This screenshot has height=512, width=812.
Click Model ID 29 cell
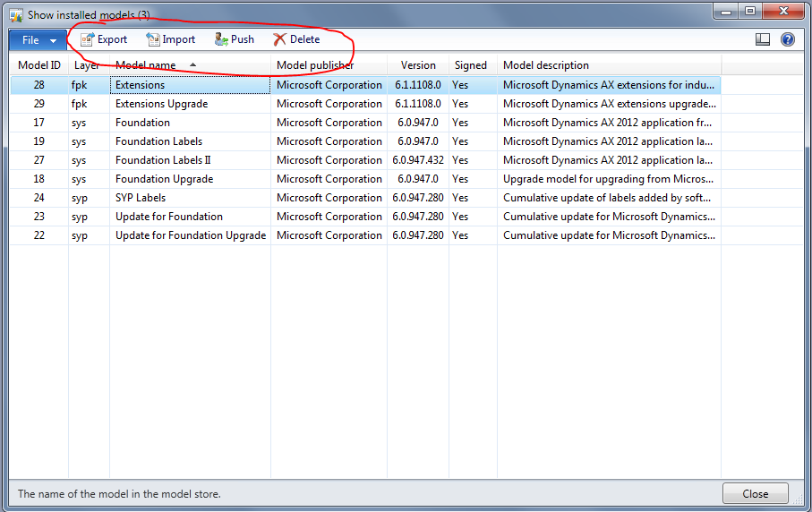[x=38, y=104]
